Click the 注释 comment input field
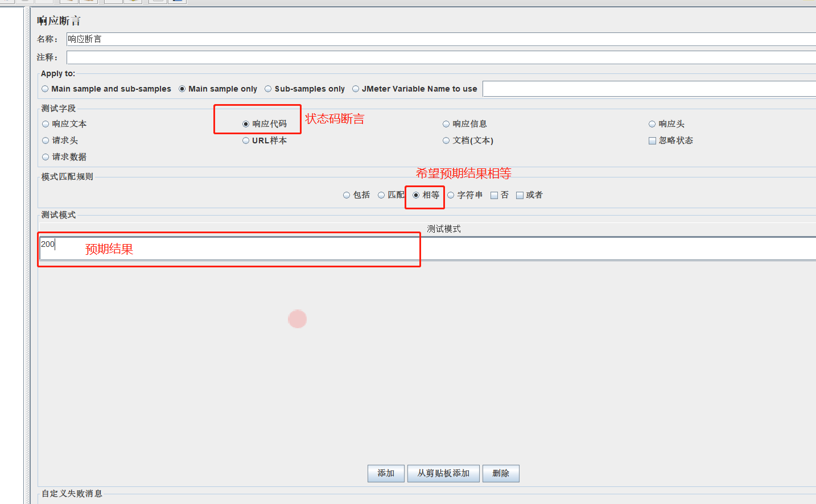The image size is (816, 504). 441,57
